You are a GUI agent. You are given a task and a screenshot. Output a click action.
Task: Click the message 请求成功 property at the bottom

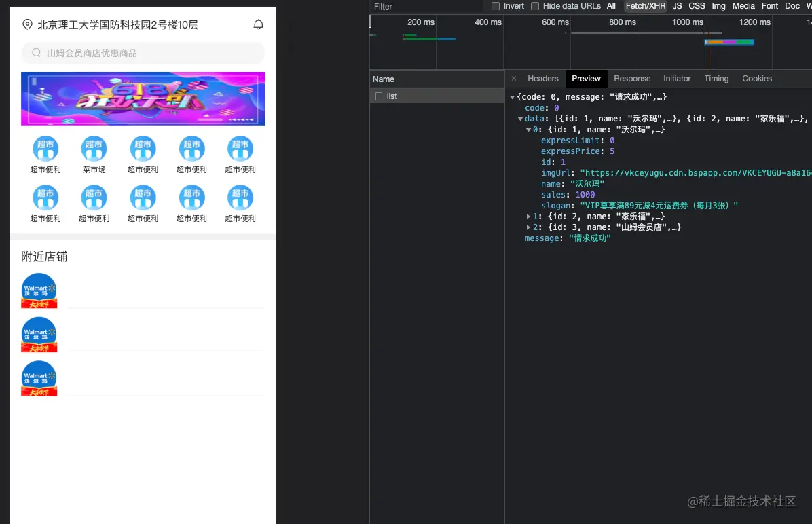click(568, 238)
